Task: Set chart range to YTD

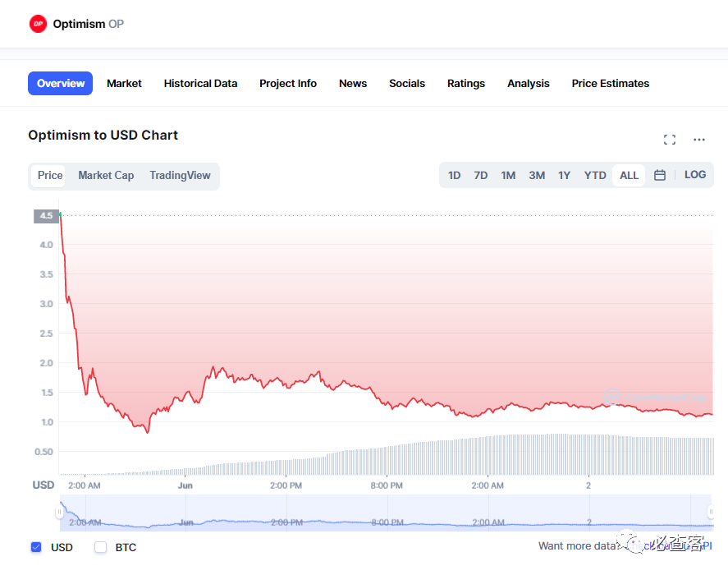Action: 595,175
